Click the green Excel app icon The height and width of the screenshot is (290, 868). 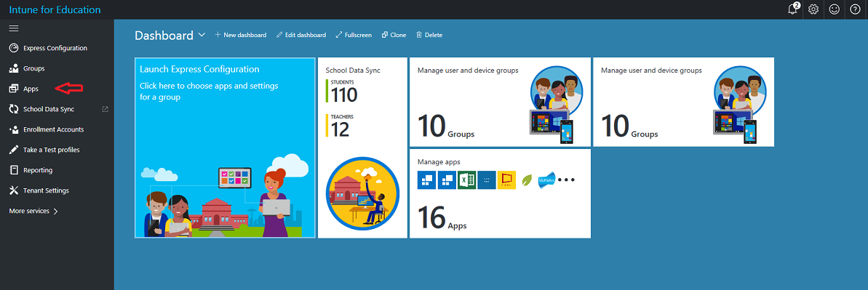[466, 180]
